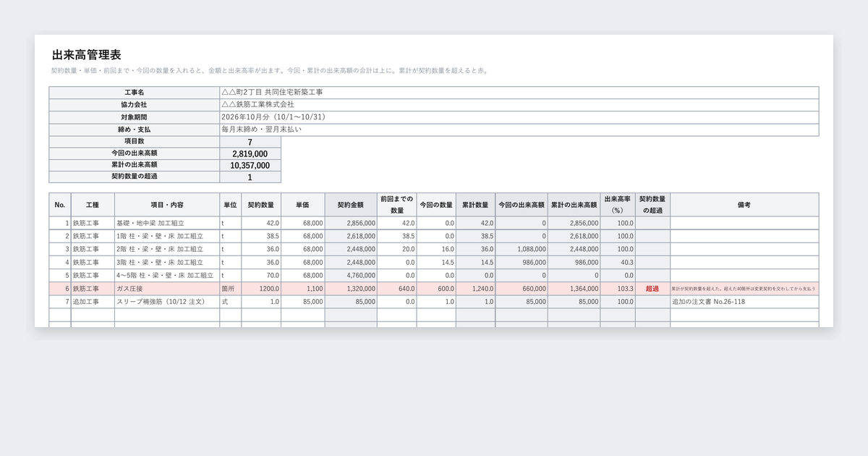This screenshot has width=868, height=456.
Task: Click the contract amount 4,760,000
Action: coord(351,276)
